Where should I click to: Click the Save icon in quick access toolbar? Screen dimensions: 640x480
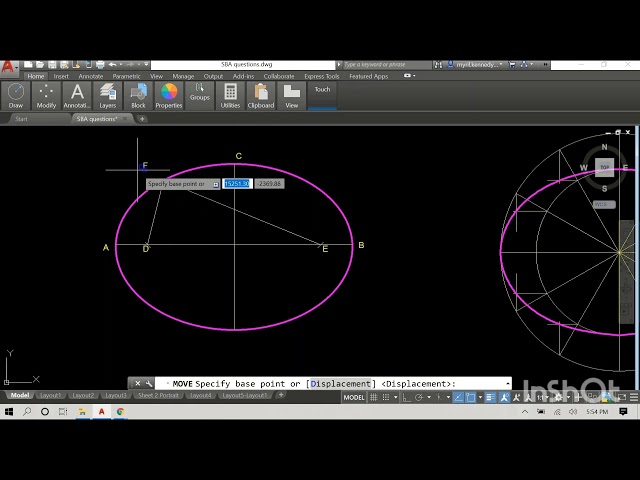pyautogui.click(x=52, y=64)
